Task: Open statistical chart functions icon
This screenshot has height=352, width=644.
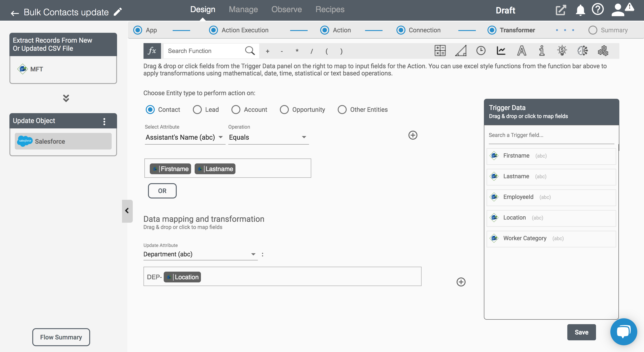Action: click(501, 51)
